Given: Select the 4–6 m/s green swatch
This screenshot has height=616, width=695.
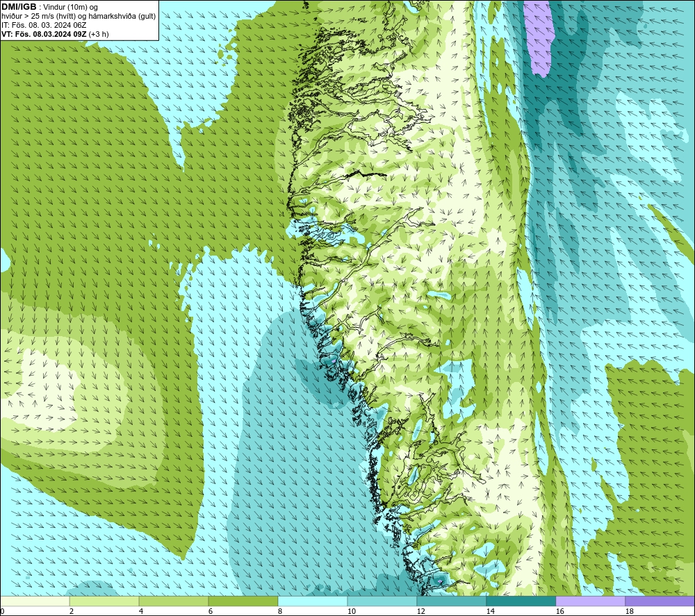Looking at the screenshot, I should [174, 601].
